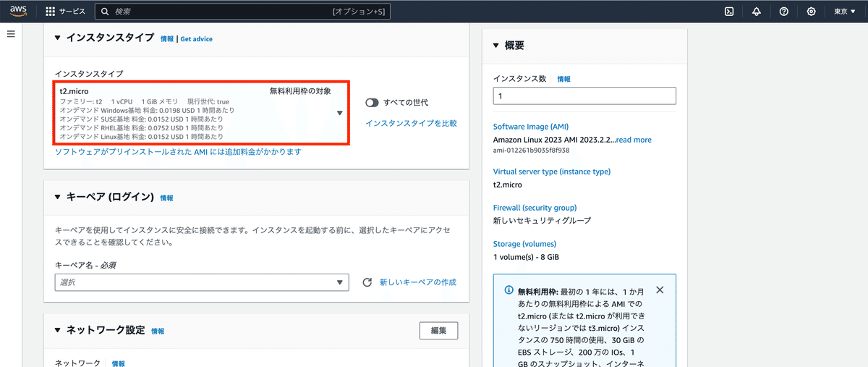
Task: Click the インスタンス数 number field
Action: (x=584, y=96)
